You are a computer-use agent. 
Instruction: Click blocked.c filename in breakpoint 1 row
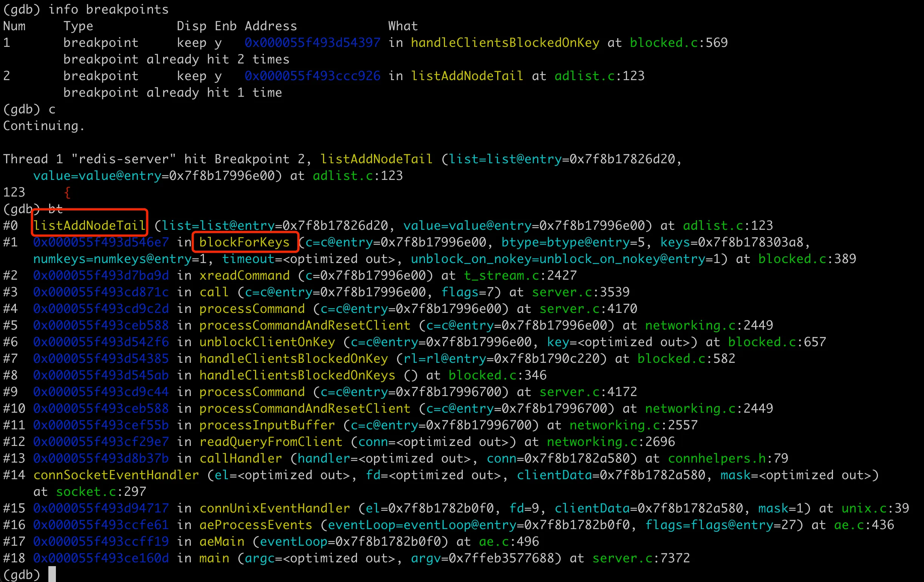[663, 43]
